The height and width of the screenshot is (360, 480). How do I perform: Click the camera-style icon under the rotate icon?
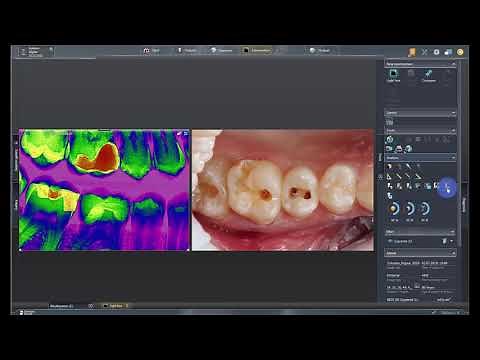tap(389, 149)
